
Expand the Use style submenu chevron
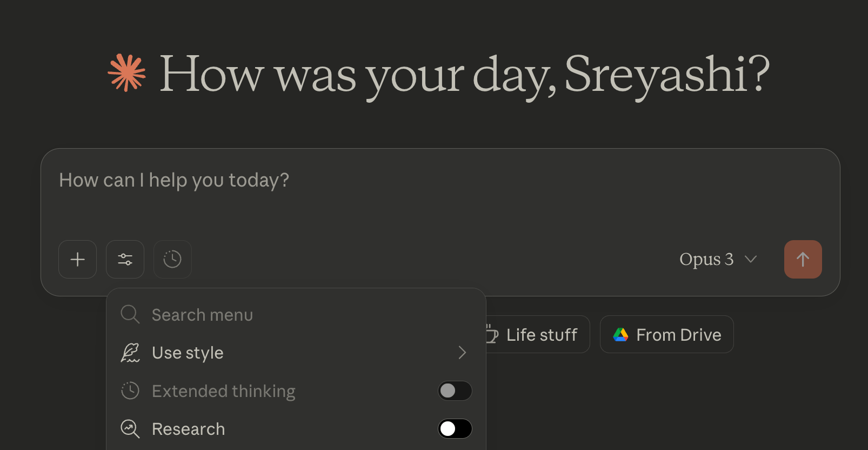click(x=462, y=353)
